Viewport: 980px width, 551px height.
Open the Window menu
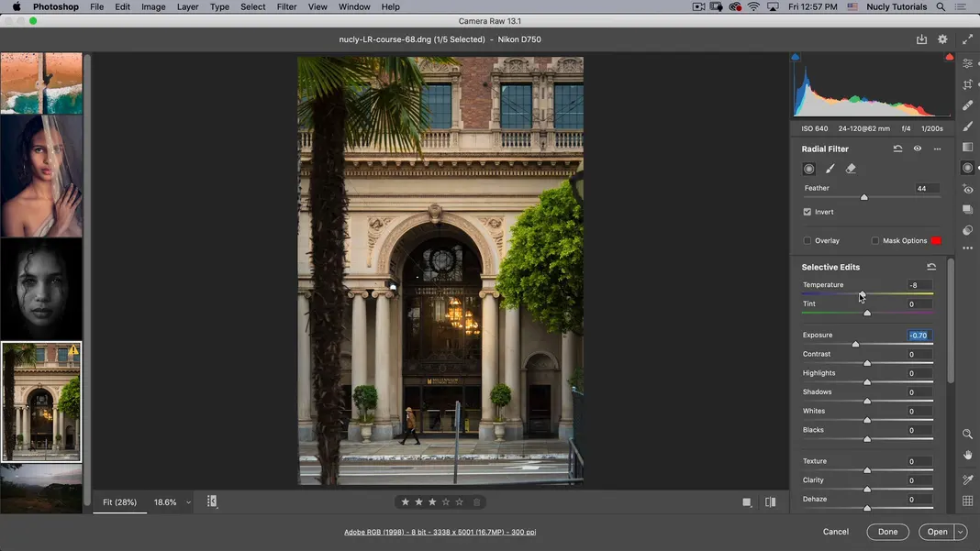(x=354, y=6)
